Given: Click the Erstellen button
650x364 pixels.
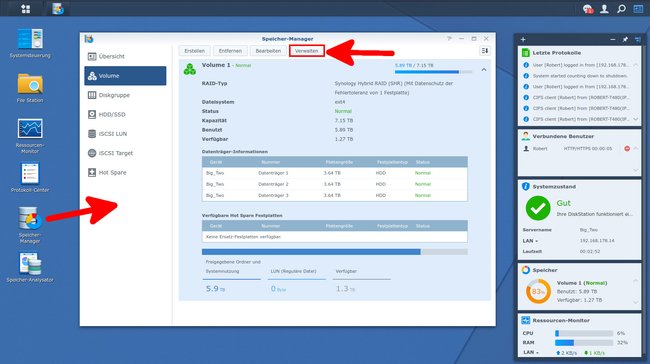Looking at the screenshot, I should [194, 51].
